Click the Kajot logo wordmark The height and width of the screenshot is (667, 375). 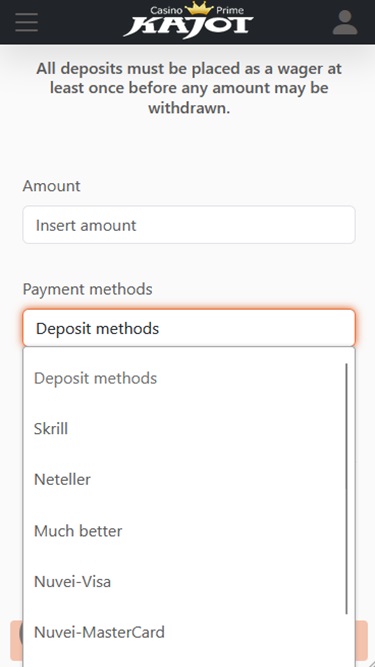click(x=189, y=27)
